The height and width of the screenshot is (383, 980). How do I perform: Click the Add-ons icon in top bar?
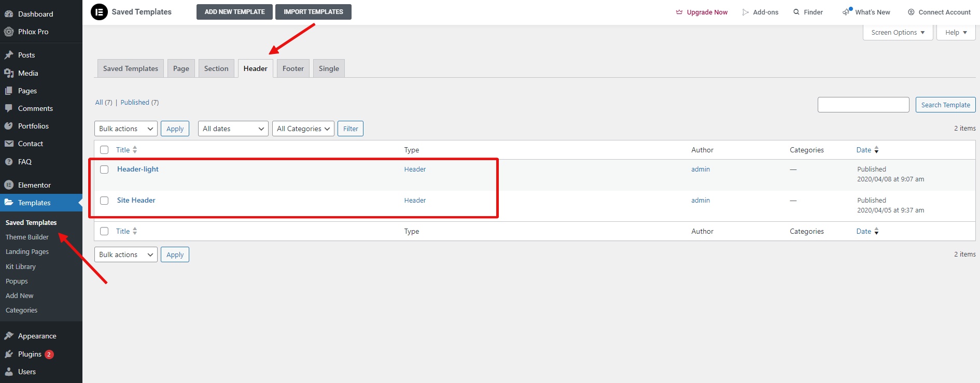[x=746, y=12]
